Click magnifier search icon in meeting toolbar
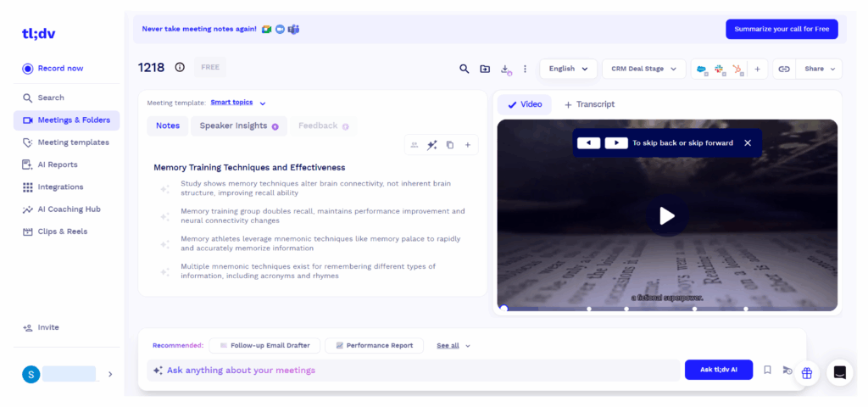The height and width of the screenshot is (407, 868). point(464,69)
